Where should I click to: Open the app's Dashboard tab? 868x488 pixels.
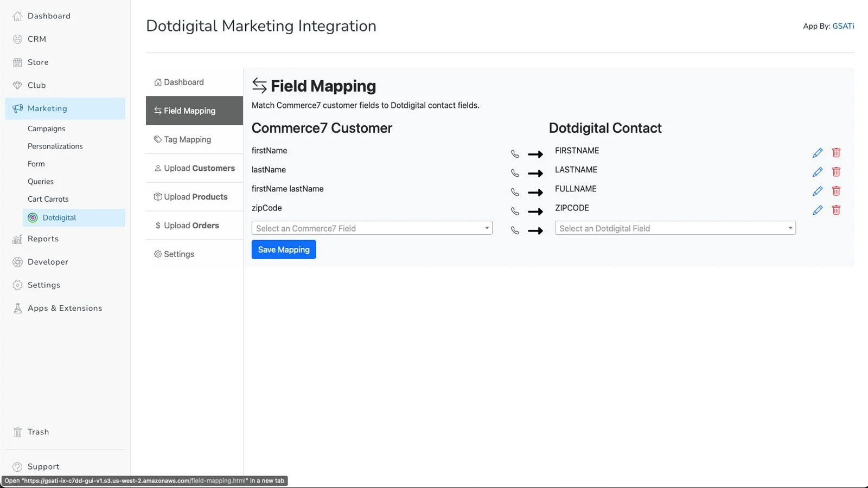pos(194,82)
